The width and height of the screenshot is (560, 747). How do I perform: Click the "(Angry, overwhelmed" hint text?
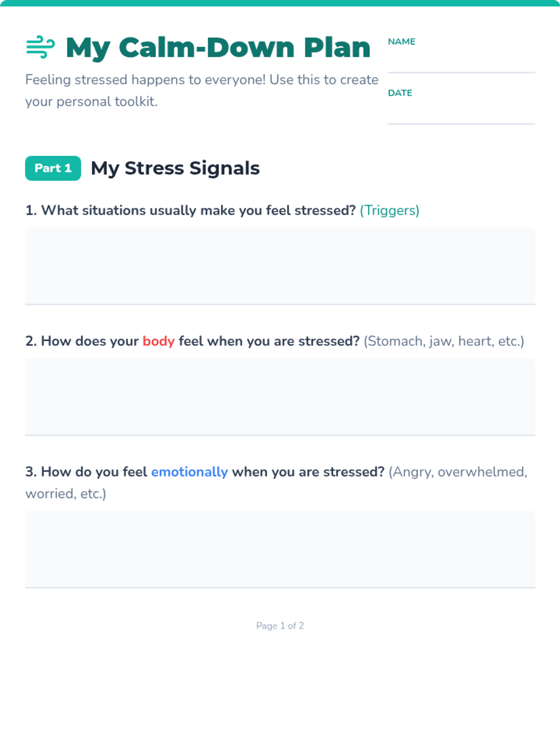(x=458, y=472)
